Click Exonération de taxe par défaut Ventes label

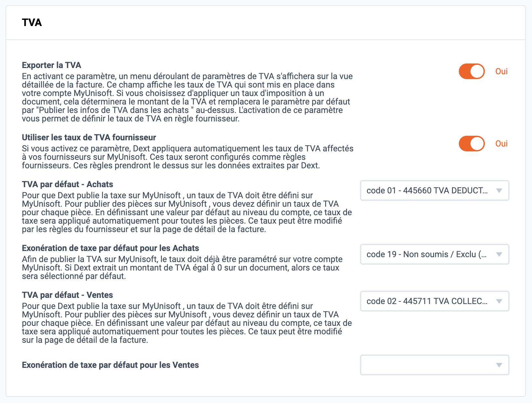(x=110, y=365)
